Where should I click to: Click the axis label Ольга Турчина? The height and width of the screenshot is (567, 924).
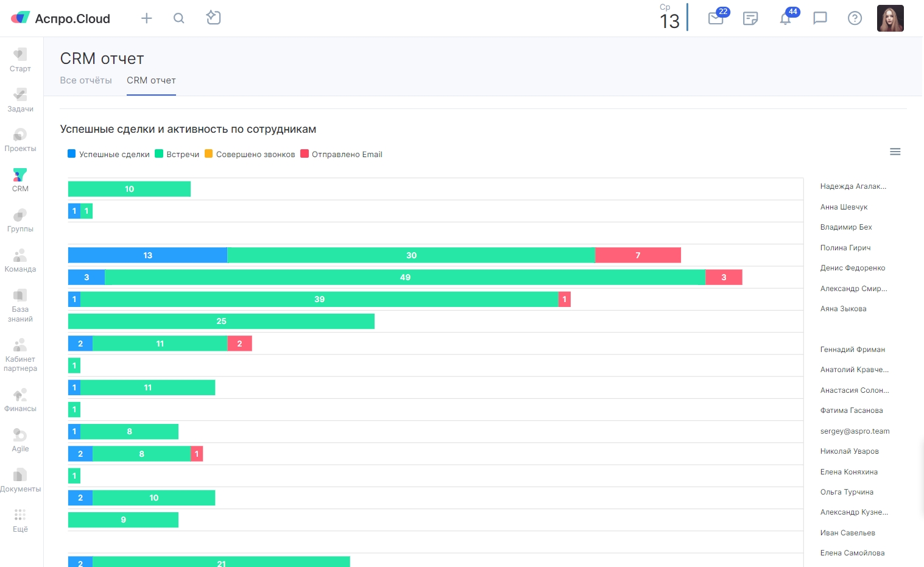point(847,492)
